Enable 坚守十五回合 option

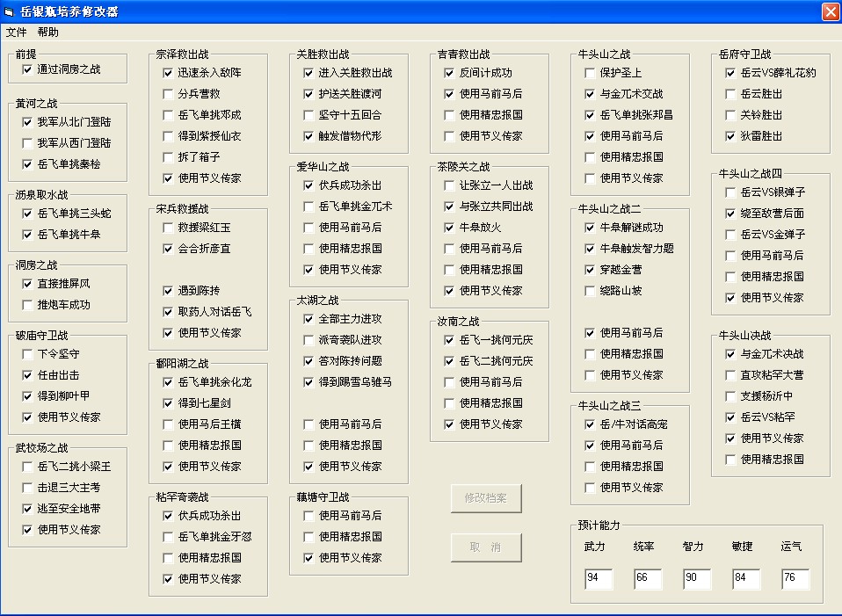click(308, 115)
